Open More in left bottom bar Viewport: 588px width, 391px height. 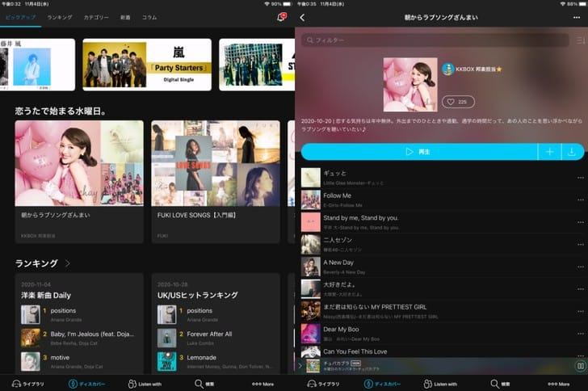(x=262, y=384)
